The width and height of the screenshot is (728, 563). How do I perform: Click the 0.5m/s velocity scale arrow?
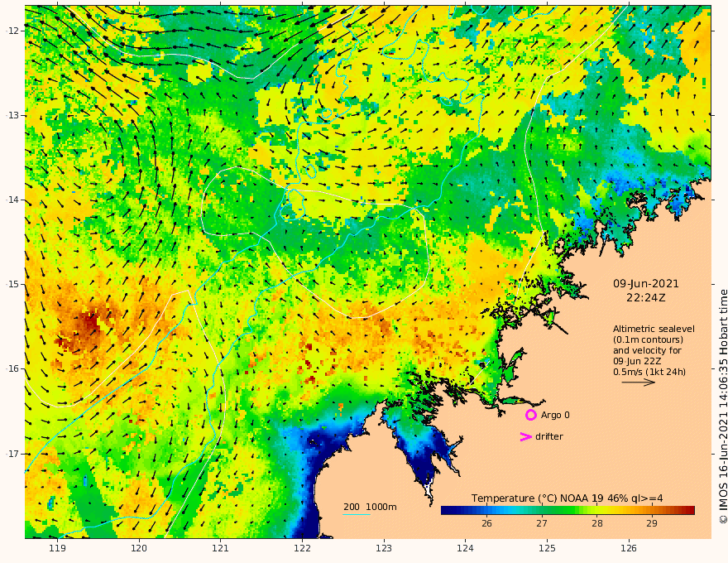[x=639, y=383]
